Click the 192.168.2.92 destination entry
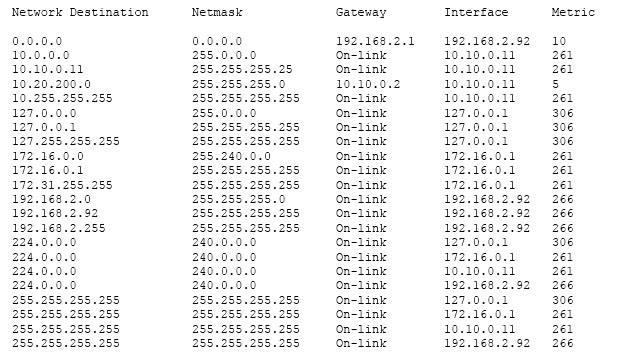 click(x=55, y=213)
